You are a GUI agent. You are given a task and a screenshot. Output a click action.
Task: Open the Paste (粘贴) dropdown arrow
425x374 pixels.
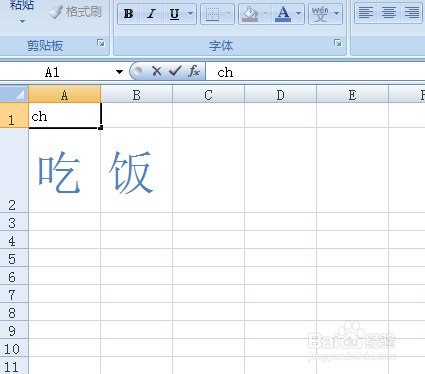click(x=22, y=21)
